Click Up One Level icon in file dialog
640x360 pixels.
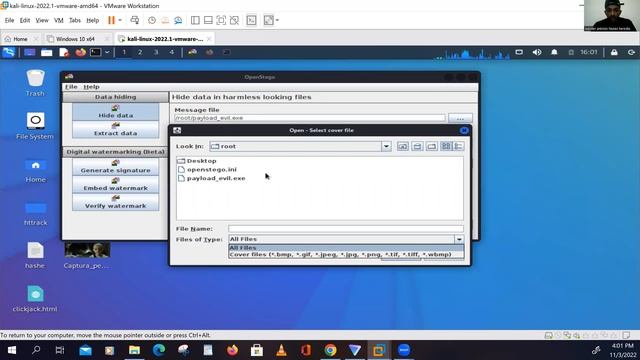tap(402, 146)
